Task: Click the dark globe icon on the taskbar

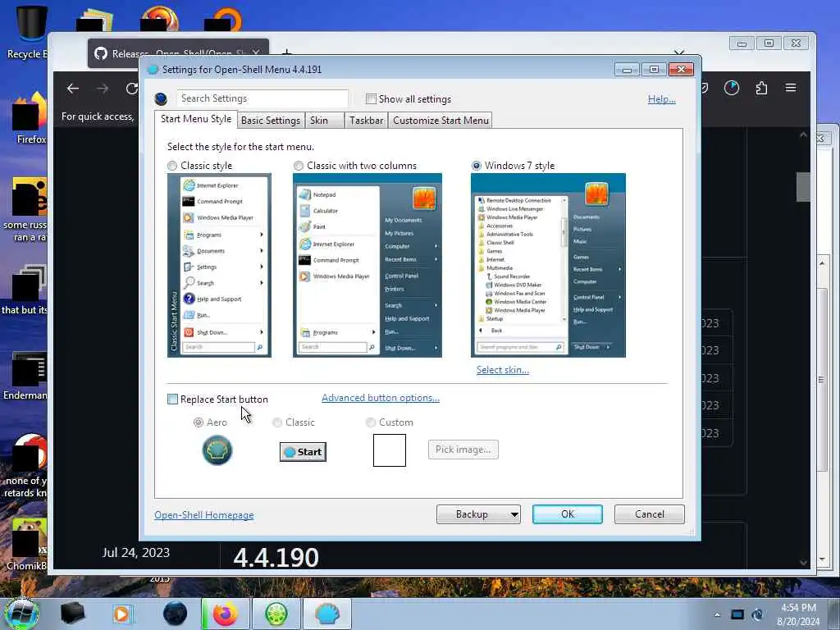Action: pyautogui.click(x=176, y=614)
